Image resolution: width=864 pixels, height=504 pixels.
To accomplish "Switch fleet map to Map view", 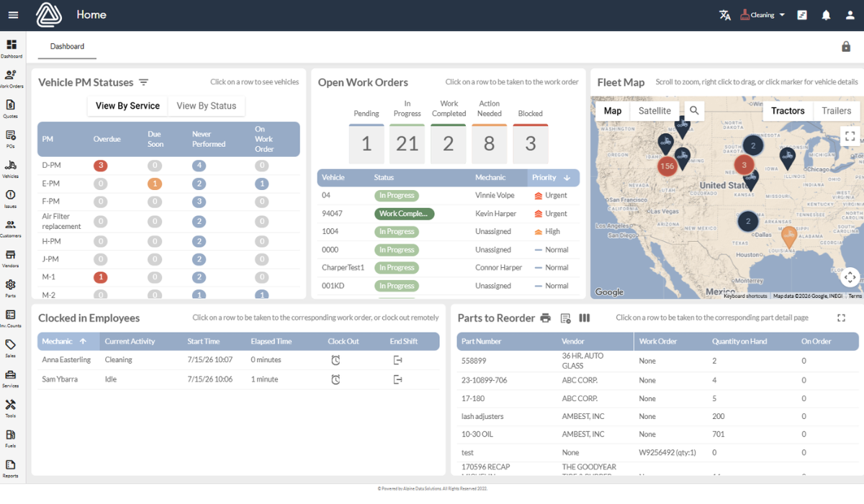I will 613,111.
